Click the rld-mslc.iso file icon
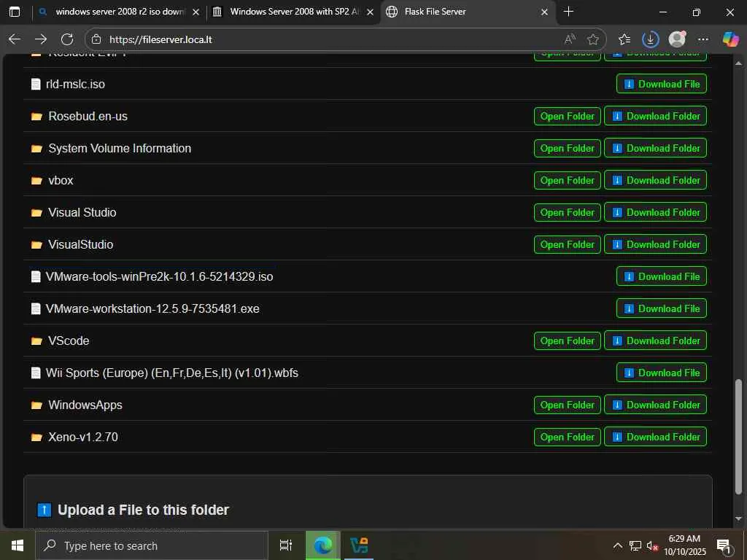The height and width of the screenshot is (560, 747). click(x=36, y=85)
